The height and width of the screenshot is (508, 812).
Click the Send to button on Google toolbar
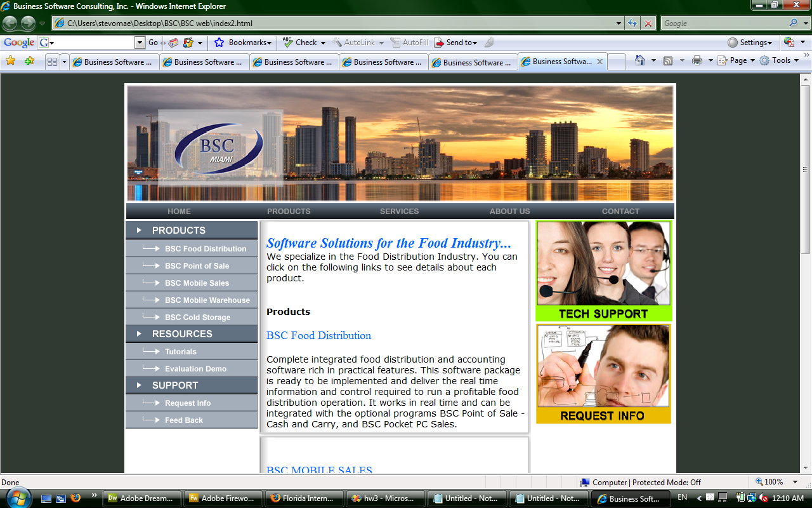click(455, 43)
